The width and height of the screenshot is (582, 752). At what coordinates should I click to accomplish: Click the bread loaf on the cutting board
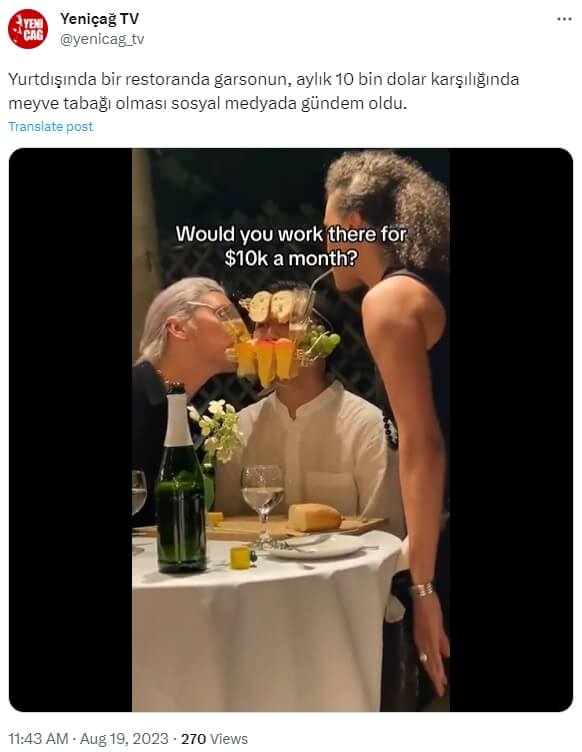[314, 517]
